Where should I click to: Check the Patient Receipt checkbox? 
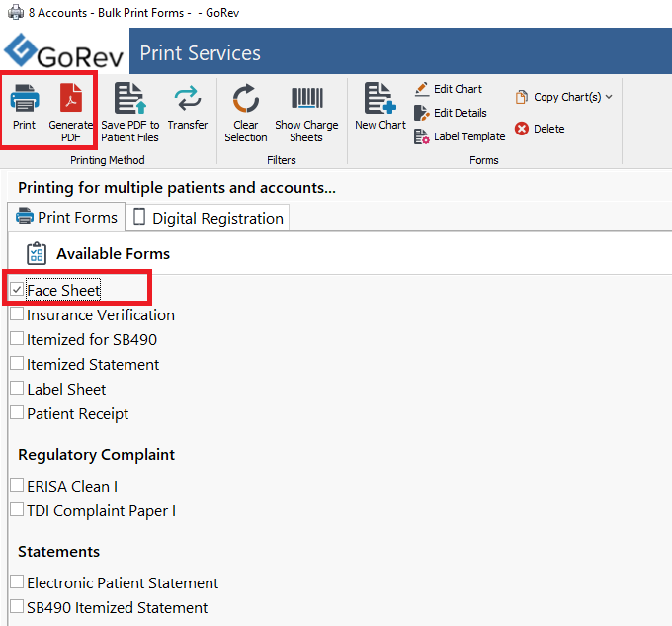point(17,413)
